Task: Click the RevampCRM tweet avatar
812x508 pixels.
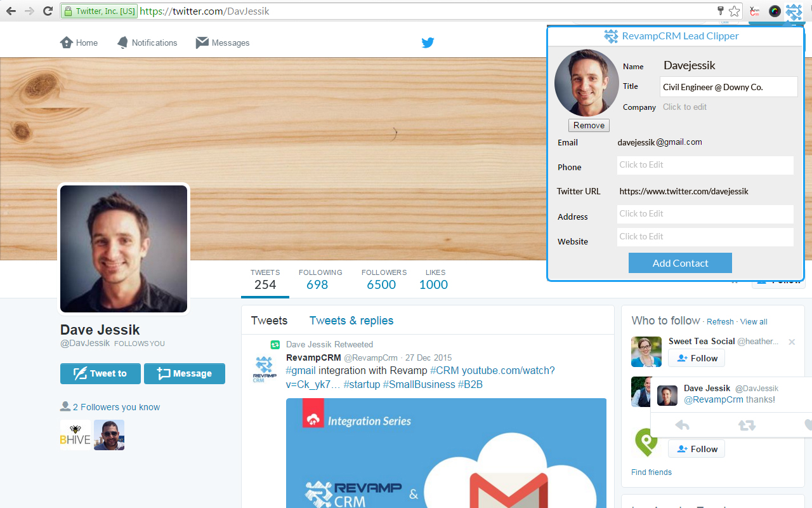Action: click(x=265, y=369)
